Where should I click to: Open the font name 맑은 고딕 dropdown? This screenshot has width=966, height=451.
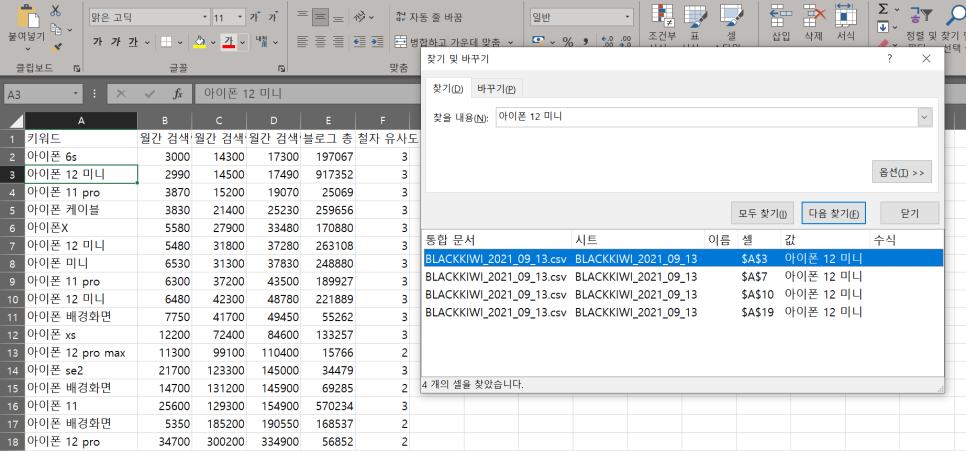coord(205,17)
